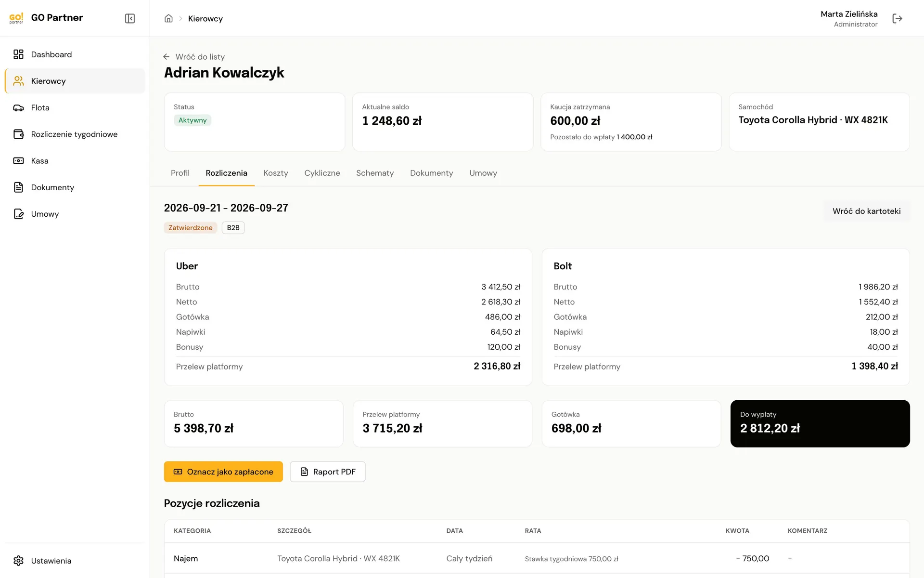The height and width of the screenshot is (578, 924).
Task: Click Bolt Przelew platformy 1 398,40 zł
Action: [726, 367]
